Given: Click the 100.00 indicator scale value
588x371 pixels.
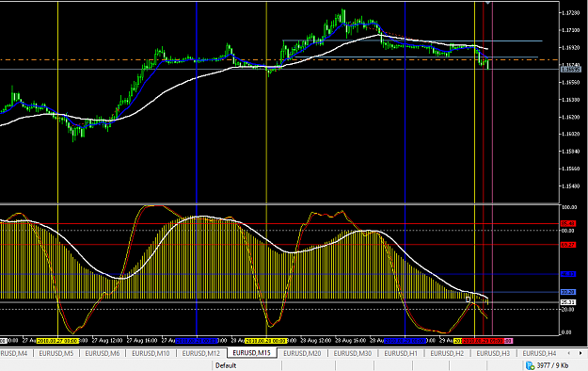Looking at the screenshot, I should pos(569,207).
